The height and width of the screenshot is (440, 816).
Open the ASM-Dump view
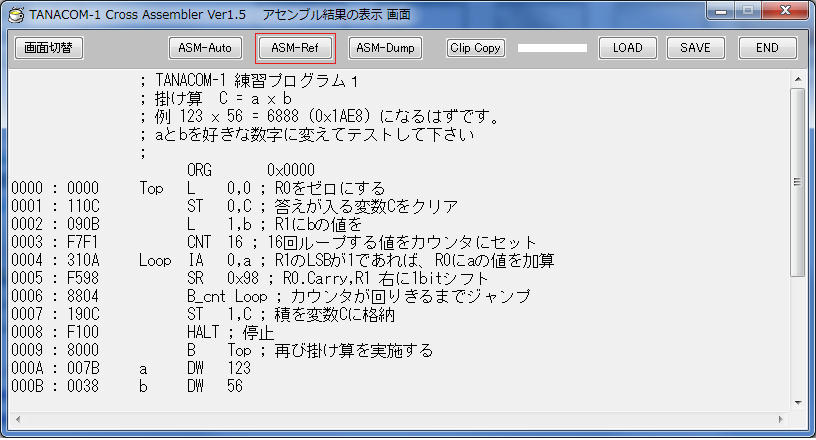pyautogui.click(x=385, y=48)
